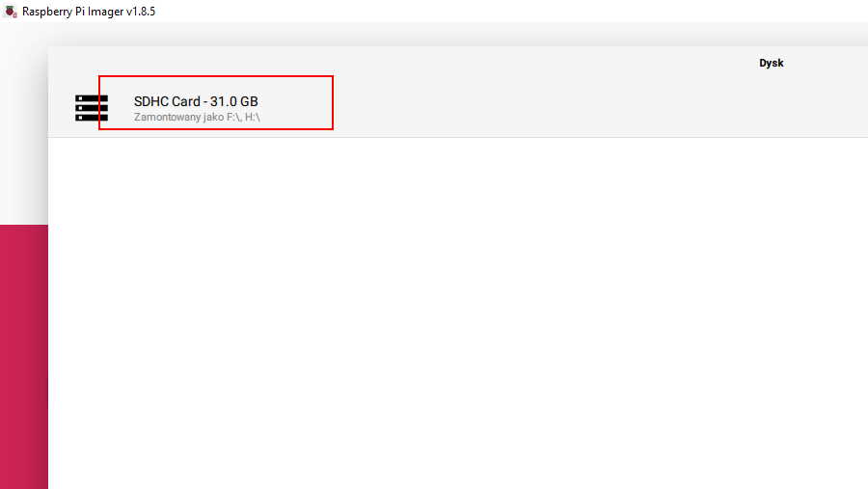Click the 'Raspberry Pi Imager' window title text

coord(73,12)
